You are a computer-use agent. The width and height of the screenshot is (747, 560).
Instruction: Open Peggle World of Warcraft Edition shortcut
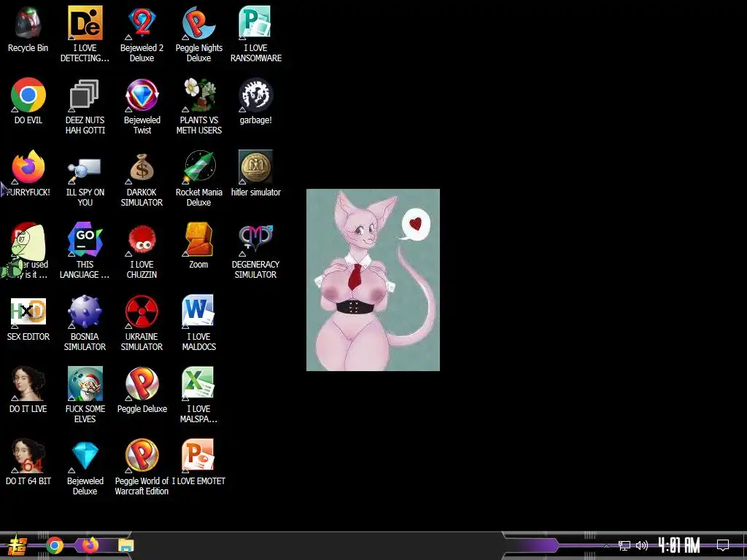(x=142, y=456)
